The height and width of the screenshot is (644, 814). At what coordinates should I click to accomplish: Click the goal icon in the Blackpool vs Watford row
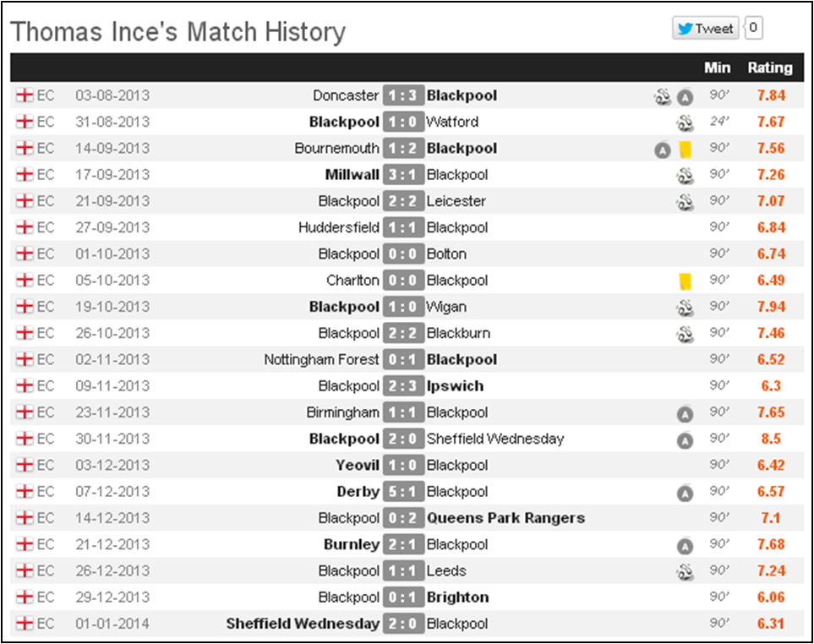coord(686,123)
